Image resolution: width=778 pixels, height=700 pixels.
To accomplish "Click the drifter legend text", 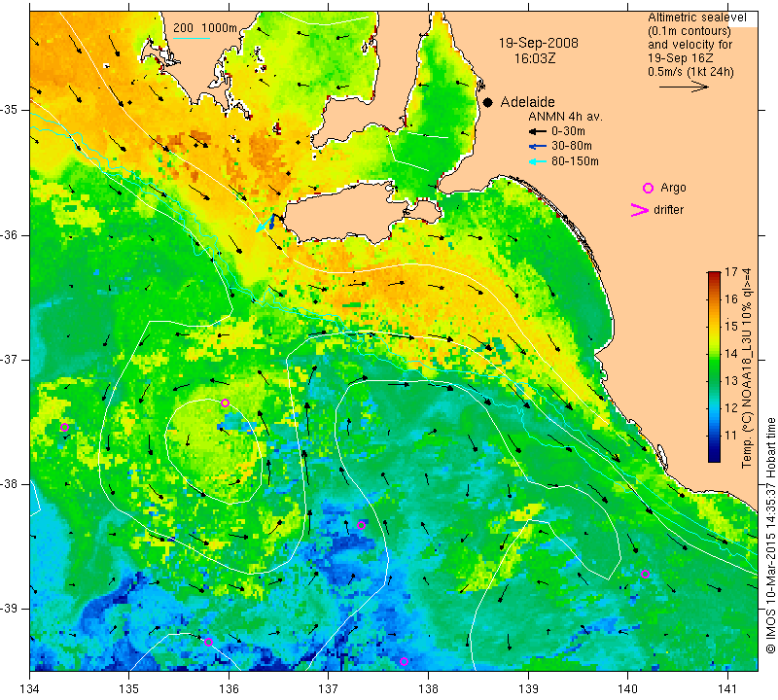I will point(668,210).
